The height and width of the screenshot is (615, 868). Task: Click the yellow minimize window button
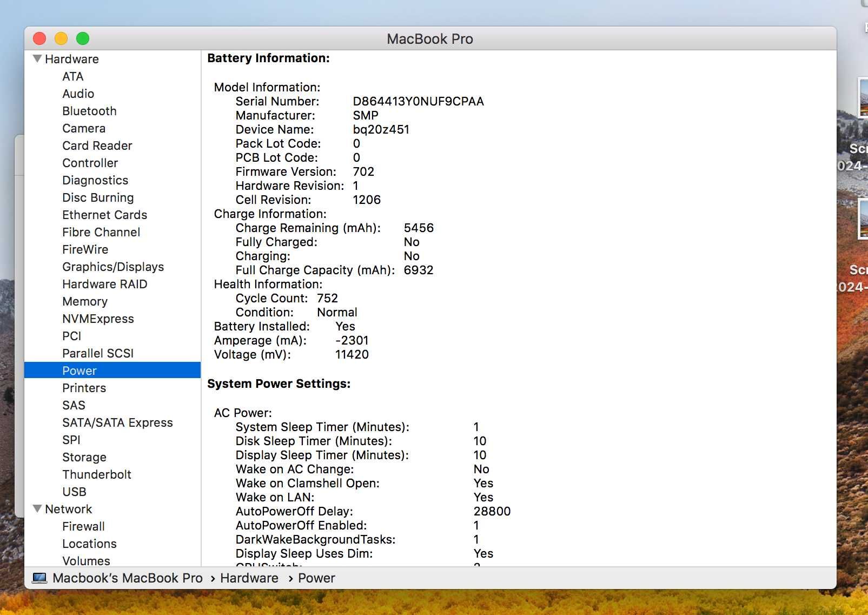pyautogui.click(x=61, y=38)
